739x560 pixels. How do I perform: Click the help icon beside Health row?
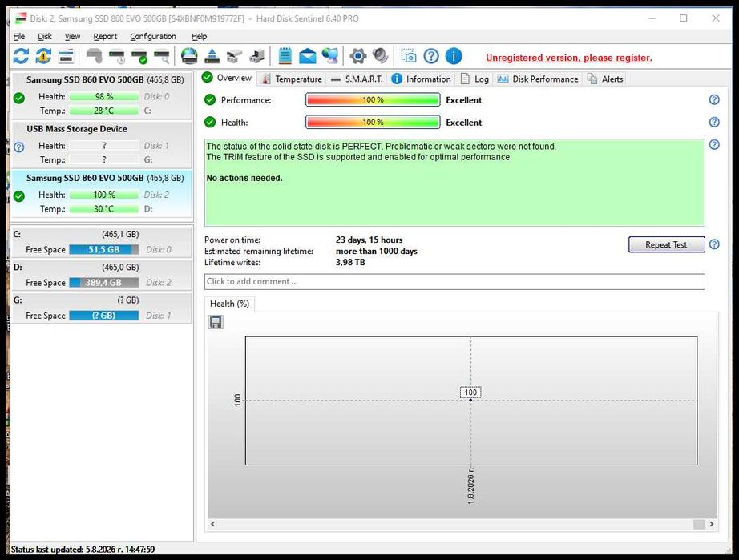714,122
